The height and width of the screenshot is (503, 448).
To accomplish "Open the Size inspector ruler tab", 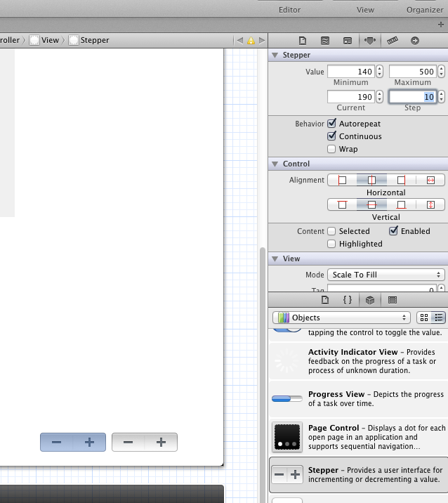I will point(393,41).
